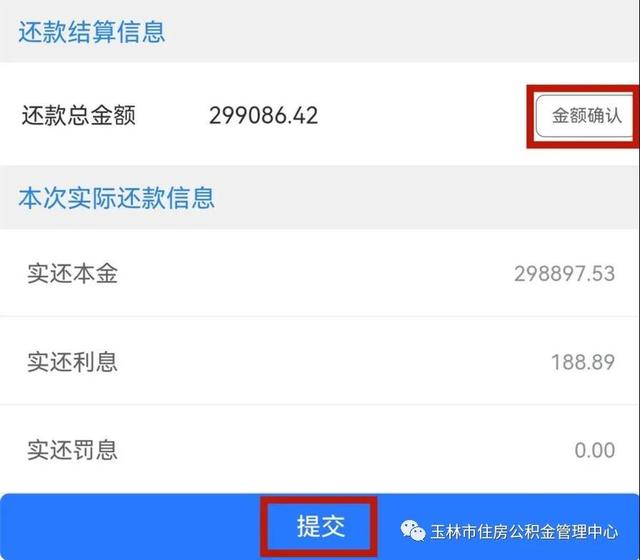Screen dimensions: 640x560
Task: Tap the 实还利息 row label
Action: pos(72,362)
